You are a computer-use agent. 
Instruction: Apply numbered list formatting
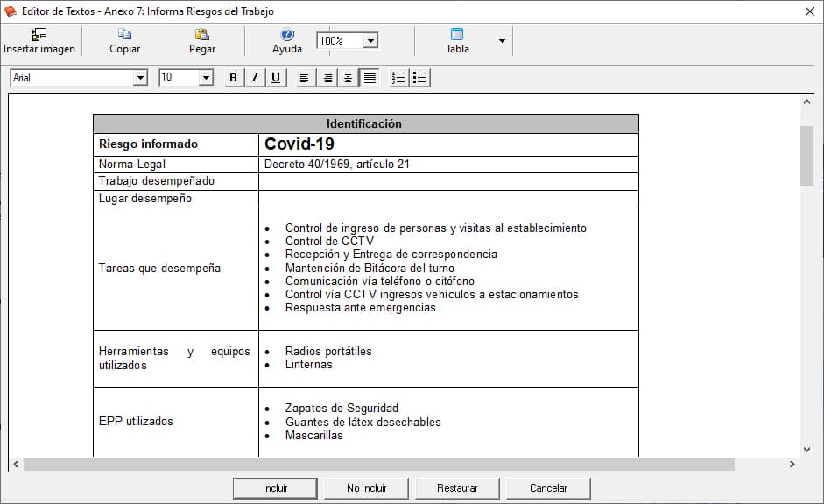(398, 78)
